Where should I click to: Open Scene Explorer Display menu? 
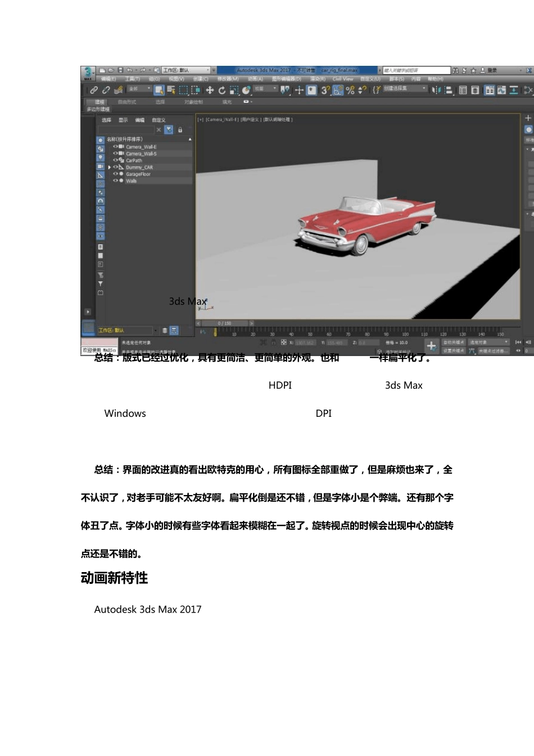click(x=123, y=120)
